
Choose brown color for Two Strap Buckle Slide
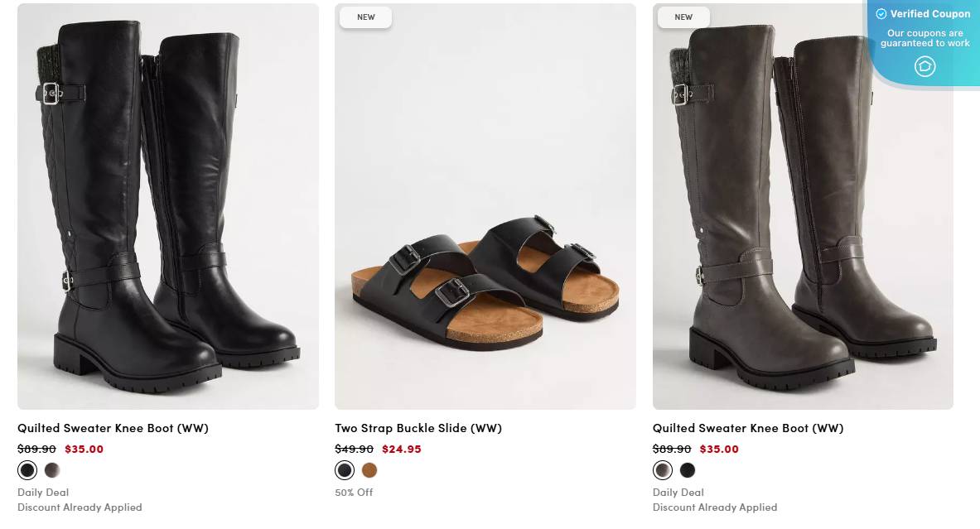coord(369,470)
